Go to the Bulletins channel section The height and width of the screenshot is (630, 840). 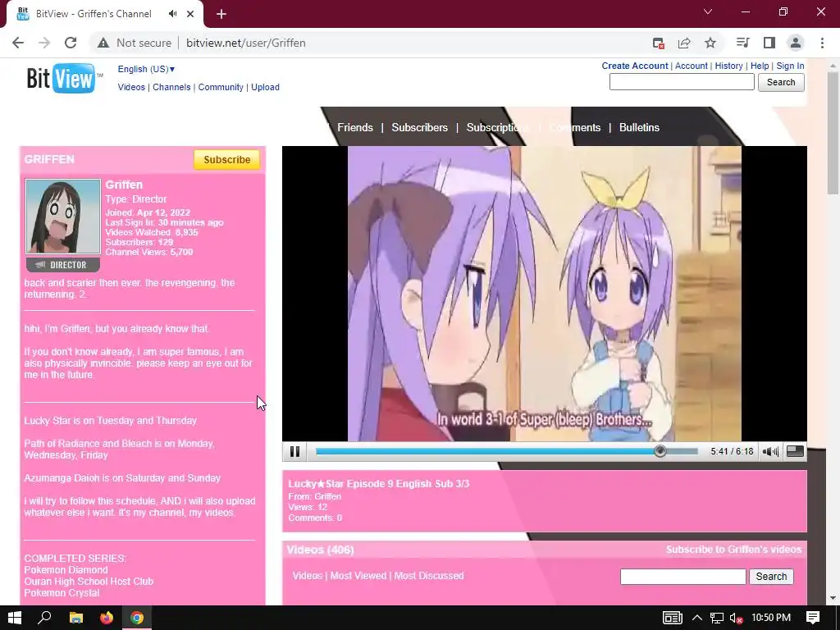pos(639,127)
